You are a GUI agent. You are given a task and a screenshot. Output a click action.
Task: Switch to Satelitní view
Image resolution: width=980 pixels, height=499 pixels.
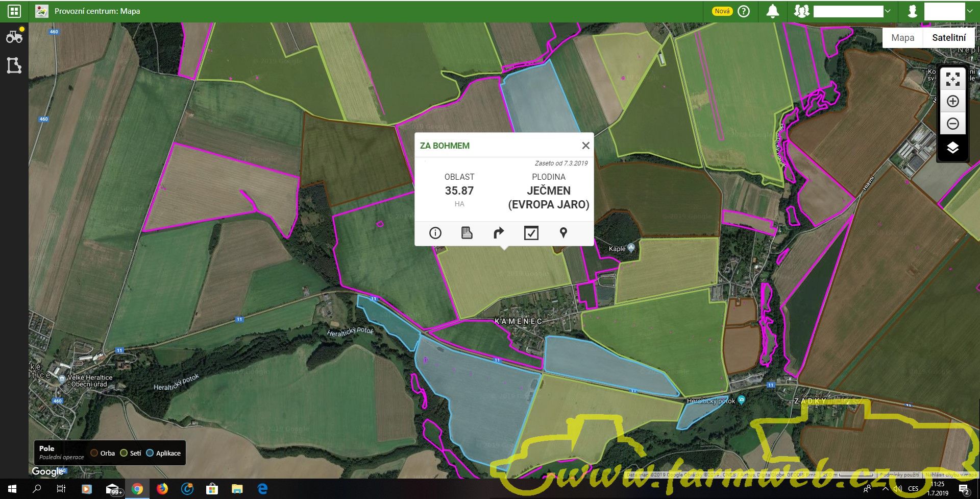point(949,37)
